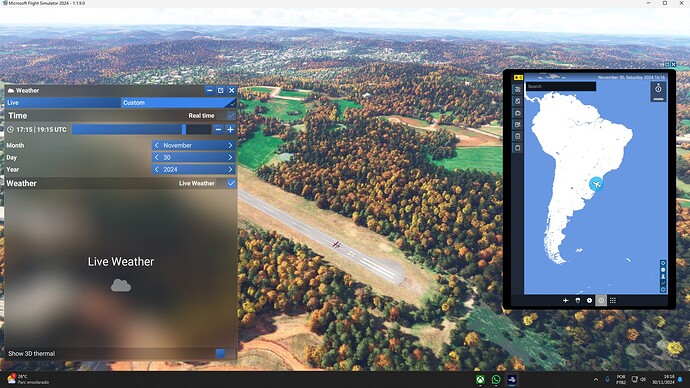
Task: Click the 2024 year value
Action: click(170, 169)
